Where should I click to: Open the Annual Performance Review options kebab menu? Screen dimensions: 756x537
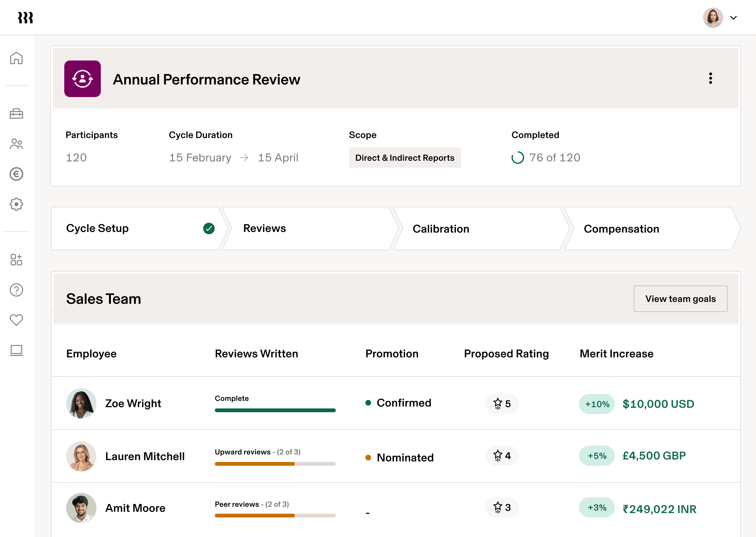pos(711,78)
